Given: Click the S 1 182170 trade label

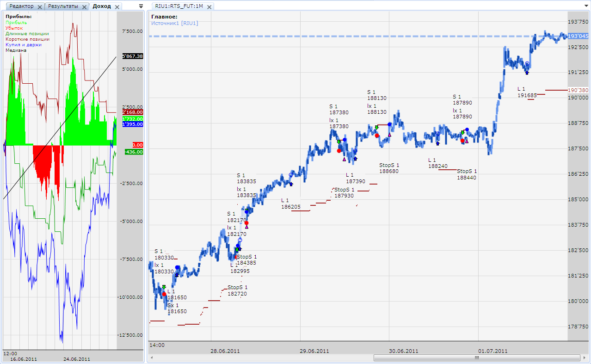Looking at the screenshot, I should pyautogui.click(x=237, y=216).
